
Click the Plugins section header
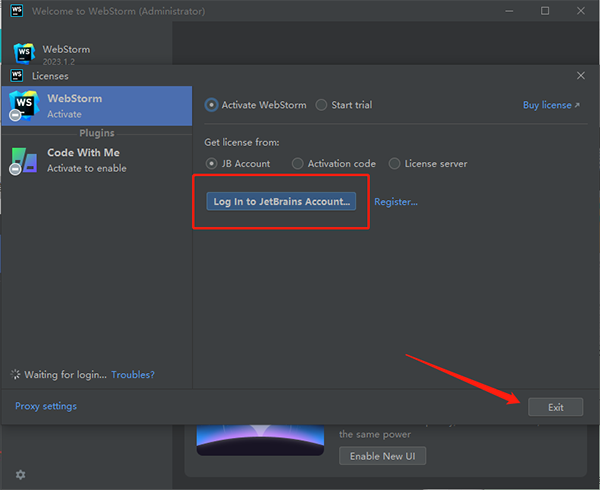coord(97,133)
